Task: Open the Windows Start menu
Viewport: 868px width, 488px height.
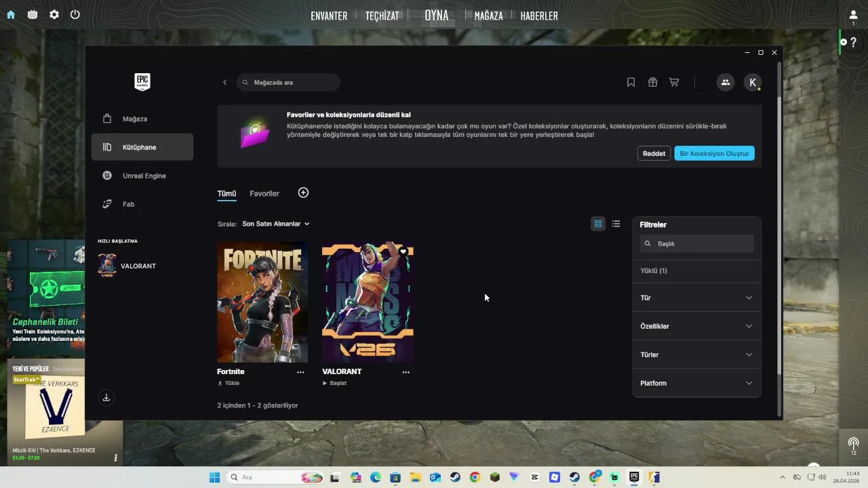Action: click(214, 477)
